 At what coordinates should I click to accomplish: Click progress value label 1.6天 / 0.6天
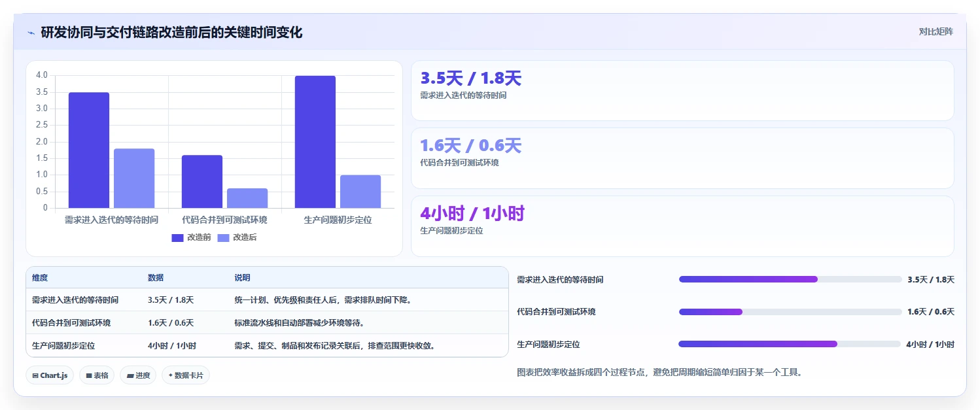[x=931, y=312]
